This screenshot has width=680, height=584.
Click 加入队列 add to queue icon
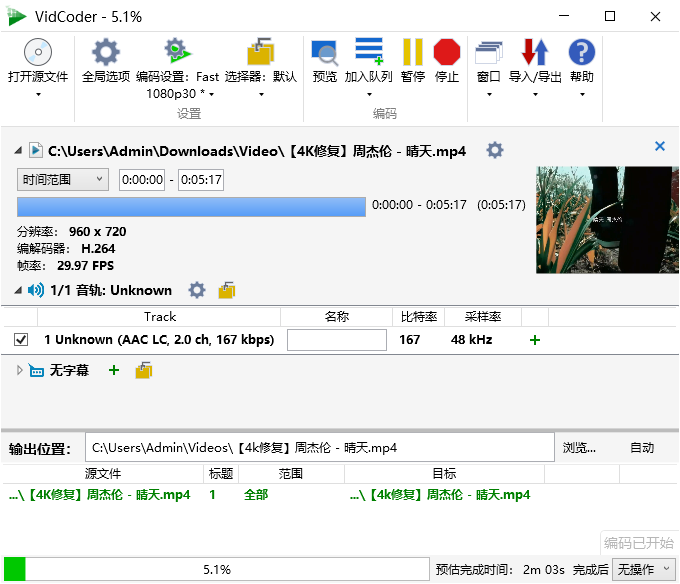point(369,51)
